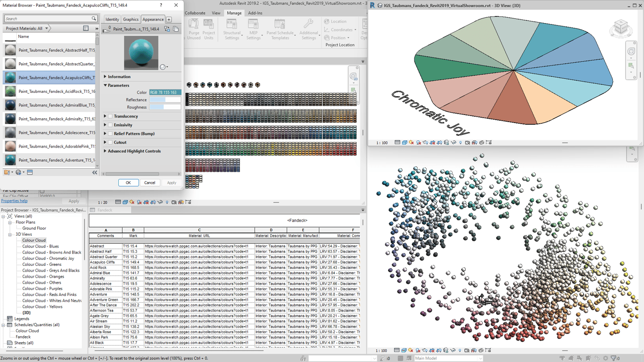Viewport: 644px width, 362px height.
Task: Click the Purge Unused ribbon icon
Action: click(x=194, y=25)
